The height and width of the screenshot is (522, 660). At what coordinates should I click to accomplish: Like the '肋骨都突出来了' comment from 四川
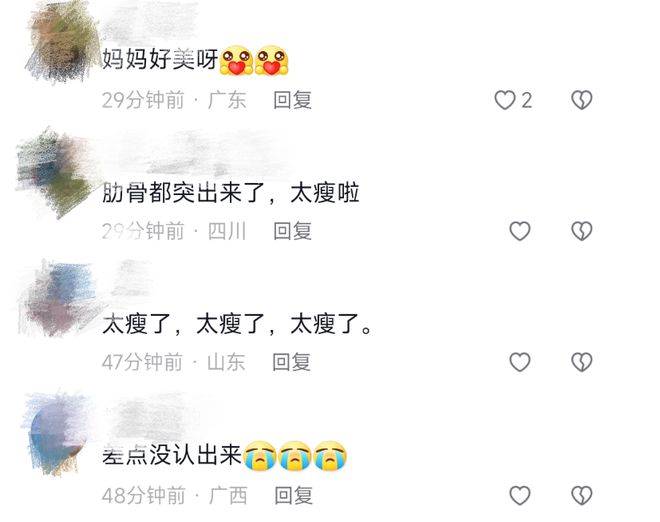520,231
